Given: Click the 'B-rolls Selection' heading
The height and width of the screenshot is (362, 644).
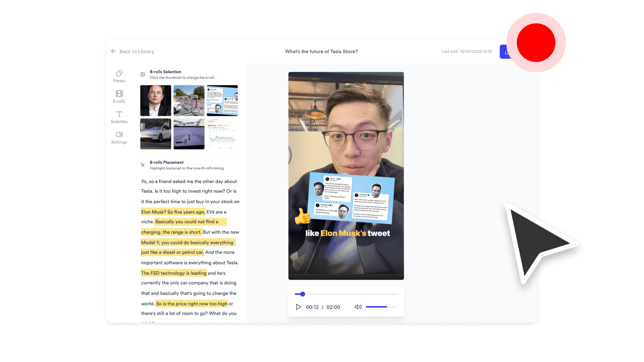Looking at the screenshot, I should pos(165,72).
